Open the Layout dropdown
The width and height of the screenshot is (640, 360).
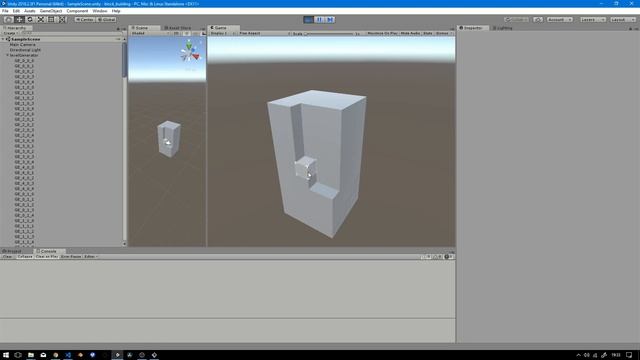point(623,19)
